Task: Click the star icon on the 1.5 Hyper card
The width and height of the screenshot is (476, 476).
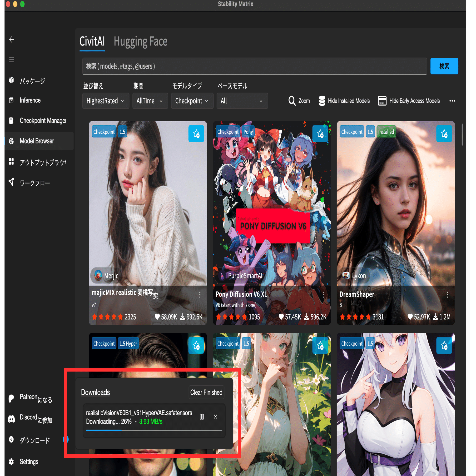Action: pos(196,345)
